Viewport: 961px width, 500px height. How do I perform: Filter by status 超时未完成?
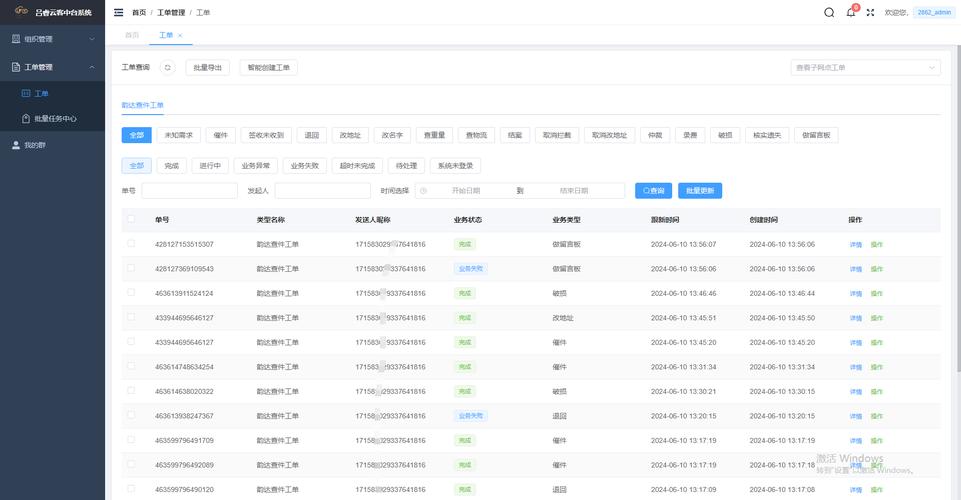tap(357, 165)
